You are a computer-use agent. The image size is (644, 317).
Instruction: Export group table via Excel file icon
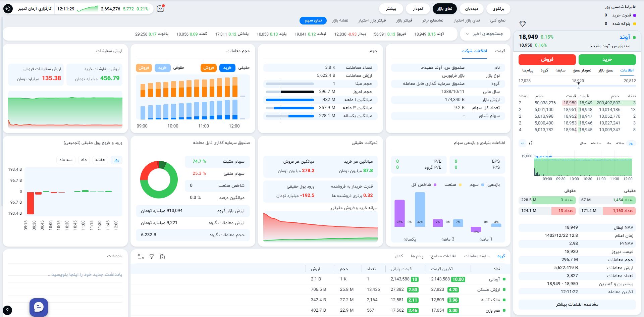(163, 257)
